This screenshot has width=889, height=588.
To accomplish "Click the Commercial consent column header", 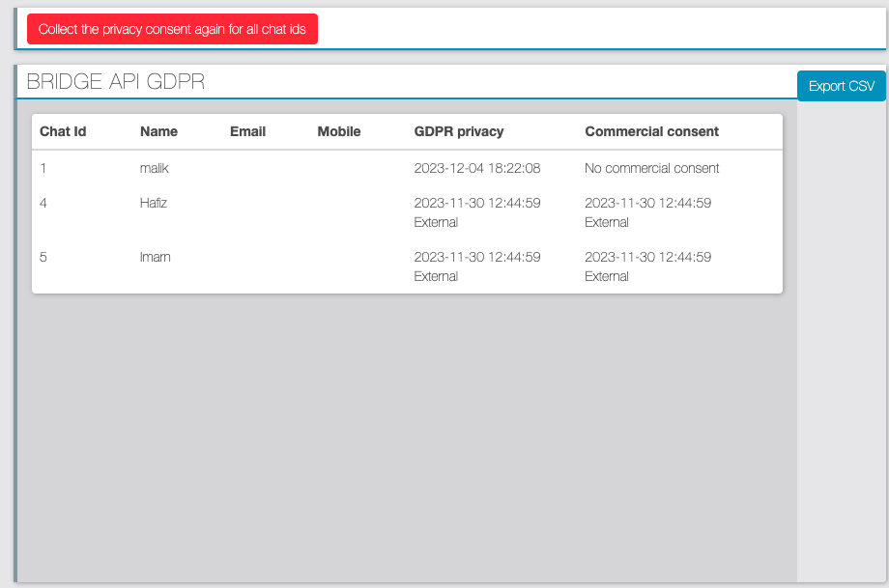I will click(651, 131).
